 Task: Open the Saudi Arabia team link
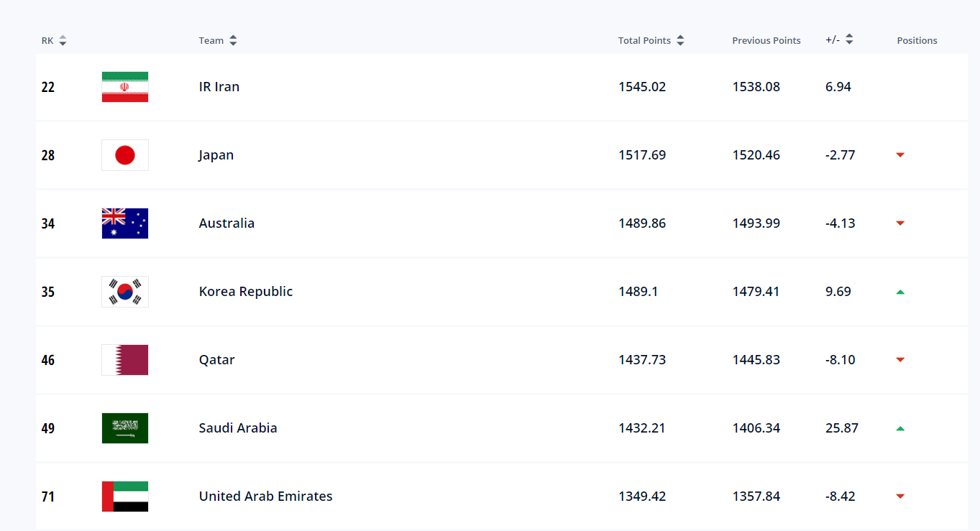238,428
